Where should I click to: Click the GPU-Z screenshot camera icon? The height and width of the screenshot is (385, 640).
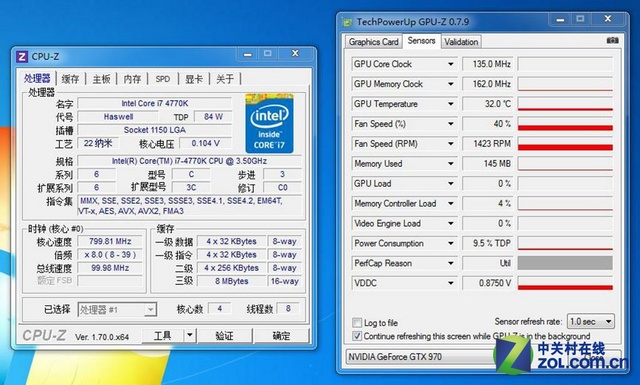pyautogui.click(x=612, y=40)
